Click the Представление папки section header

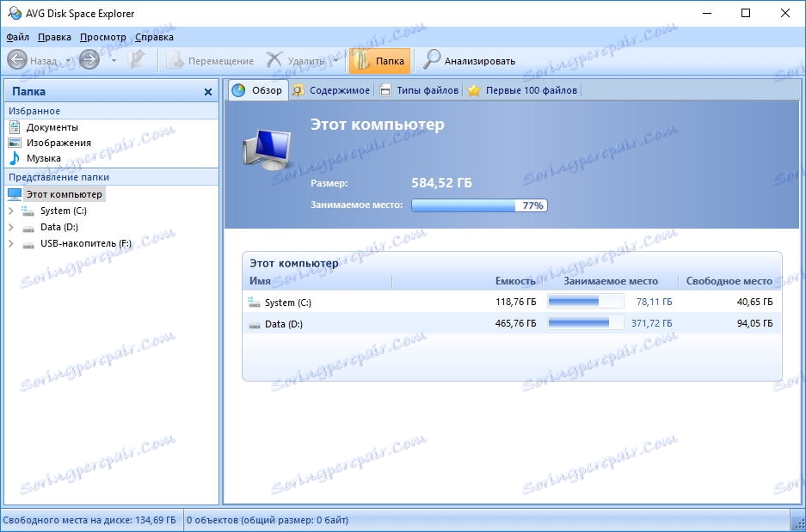point(59,177)
